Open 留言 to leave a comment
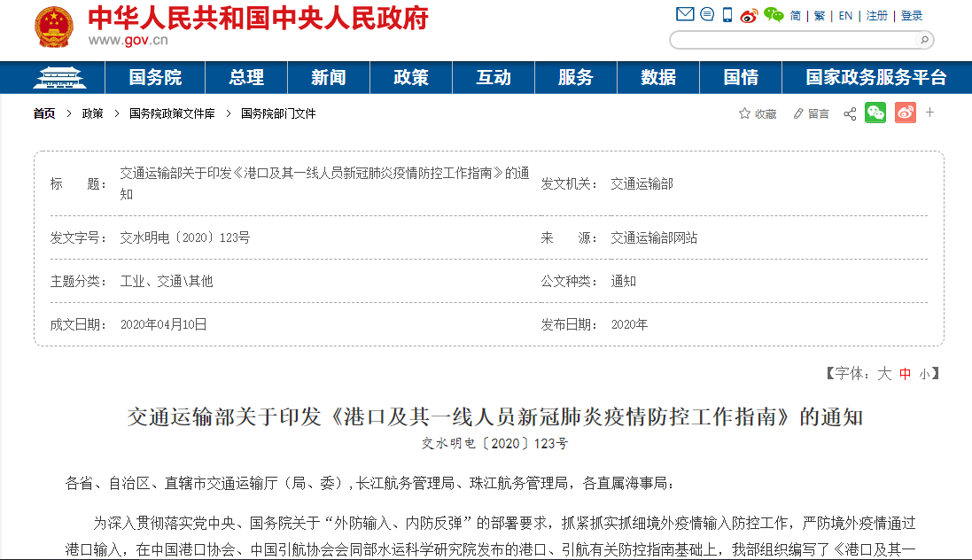The image size is (972, 560). point(815,114)
